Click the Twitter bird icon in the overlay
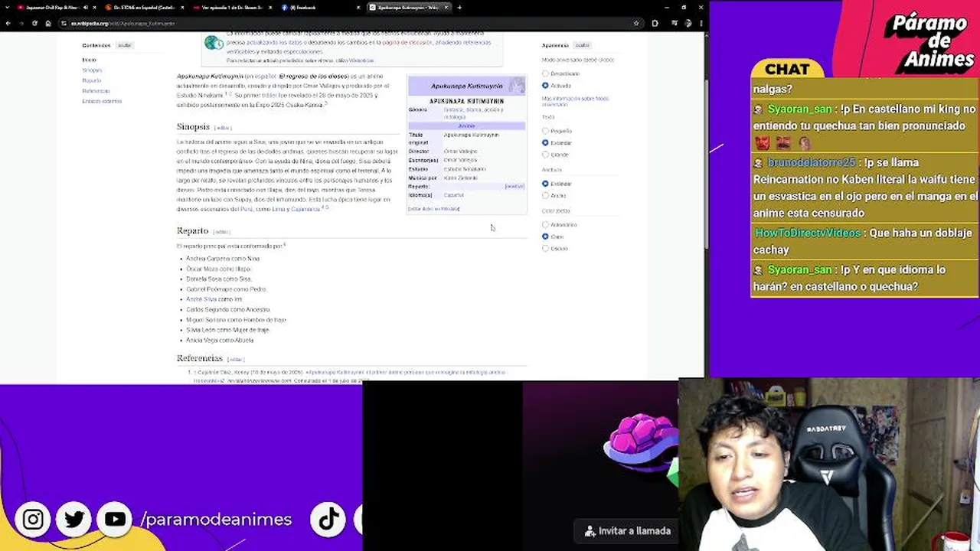The width and height of the screenshot is (980, 551). [74, 520]
